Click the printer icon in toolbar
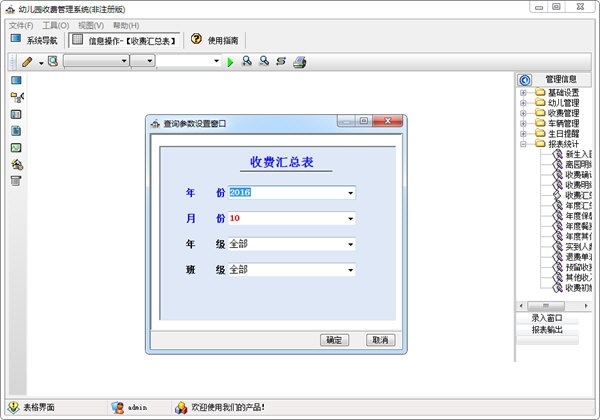The image size is (600, 420). click(300, 62)
